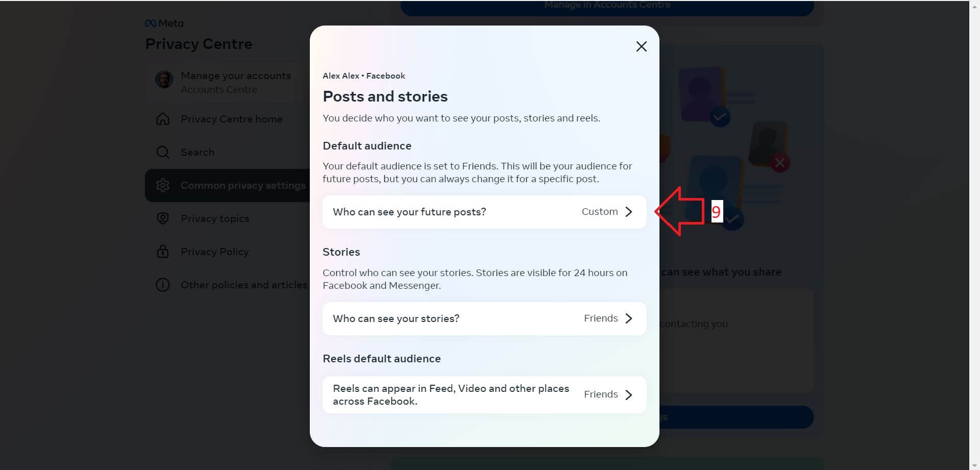Click 'Reels default audience' heading

point(382,359)
